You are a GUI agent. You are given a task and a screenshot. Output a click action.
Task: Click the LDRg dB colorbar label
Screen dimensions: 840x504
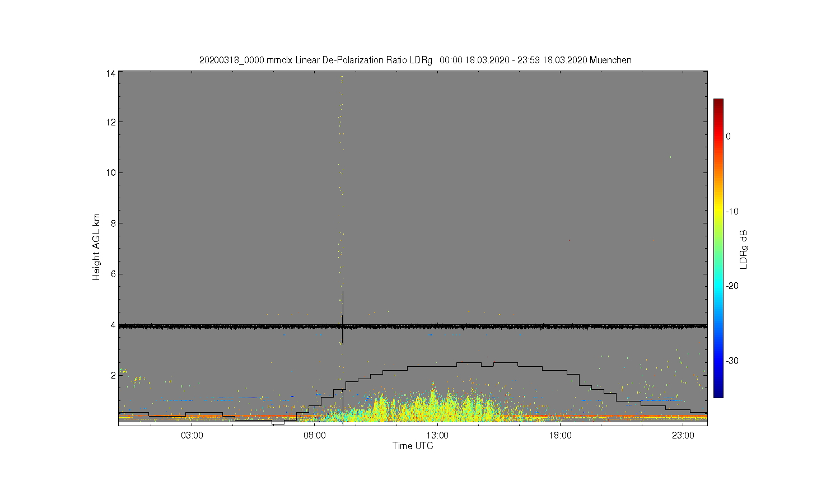tap(744, 249)
